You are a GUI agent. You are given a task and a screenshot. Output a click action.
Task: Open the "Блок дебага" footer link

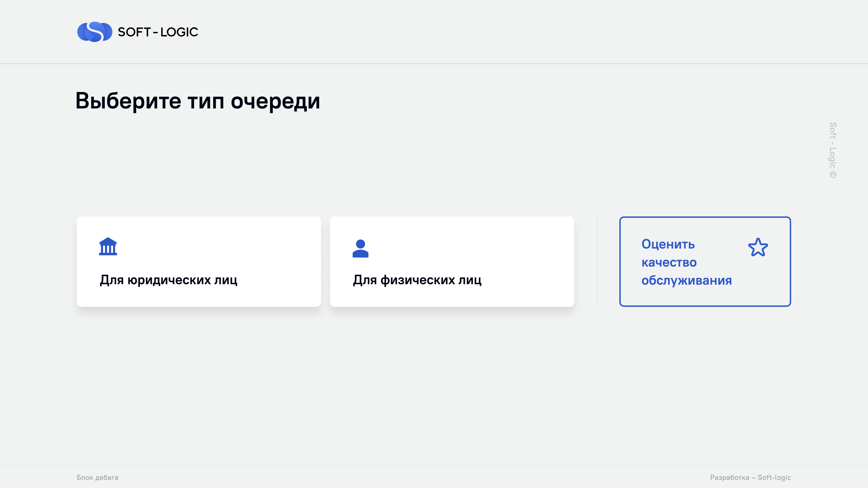(97, 478)
